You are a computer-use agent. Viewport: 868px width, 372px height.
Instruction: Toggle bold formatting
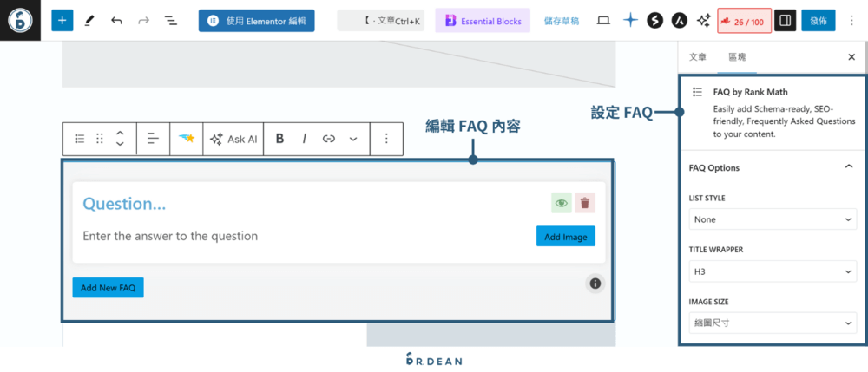[279, 139]
